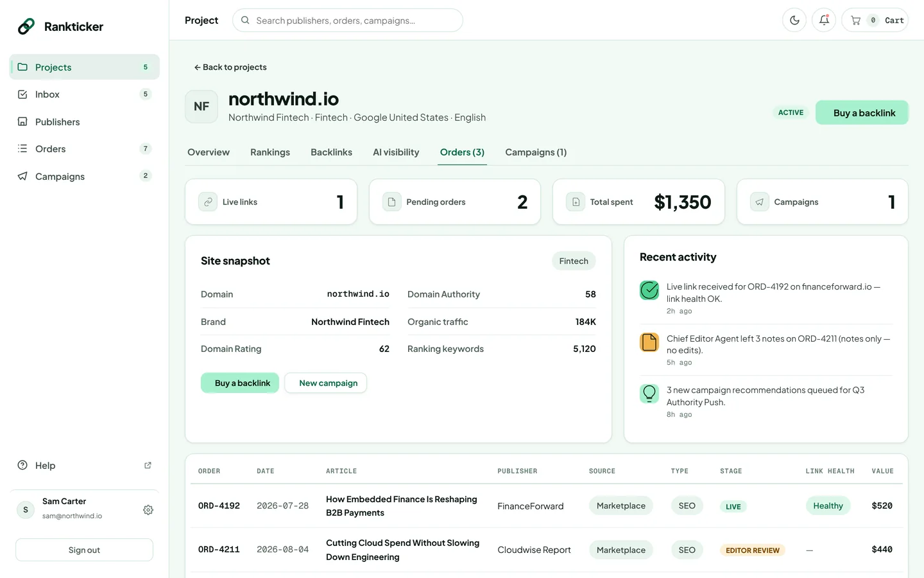924x578 pixels.
Task: Open Help in the sidebar
Action: [85, 466]
